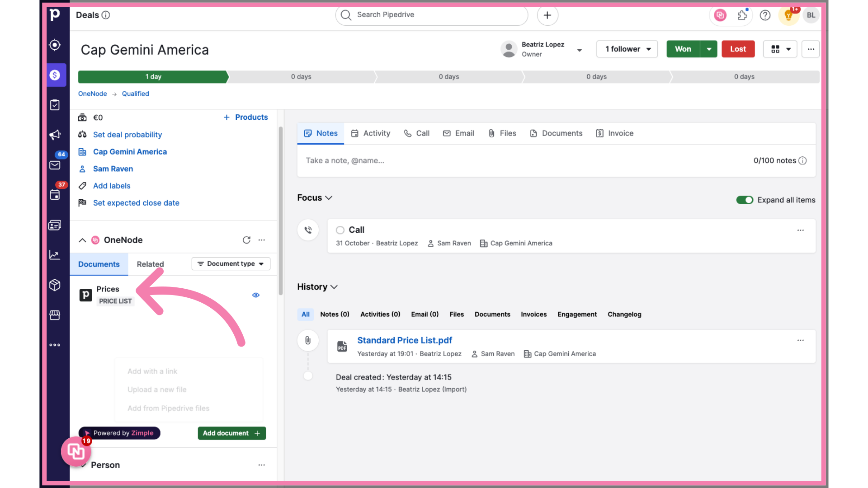Click the green 1 day pipeline stage
The image size is (868, 488).
153,77
